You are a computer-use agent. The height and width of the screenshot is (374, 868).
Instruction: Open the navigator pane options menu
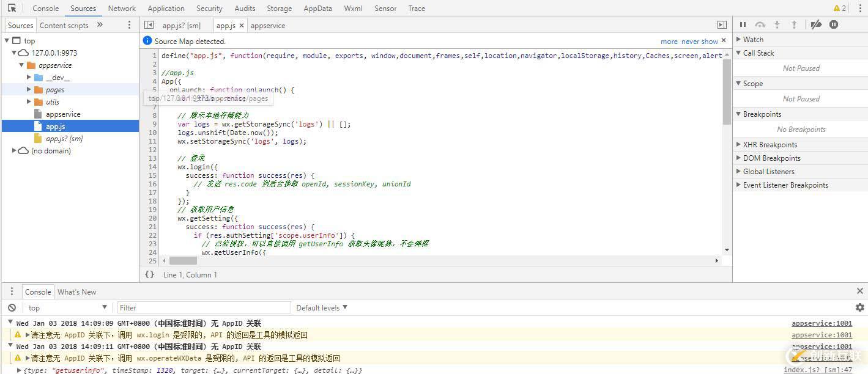pyautogui.click(x=129, y=25)
